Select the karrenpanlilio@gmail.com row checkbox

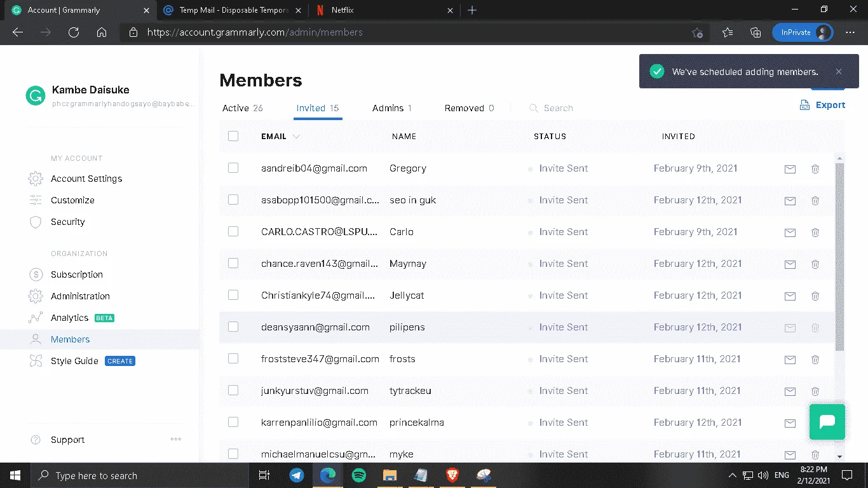tap(233, 422)
